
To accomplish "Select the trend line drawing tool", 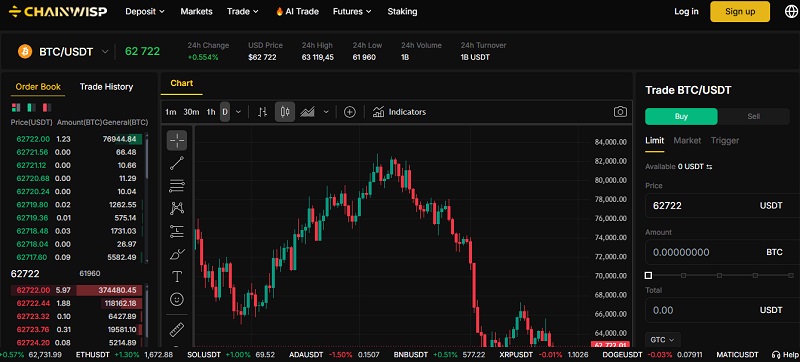I will (177, 163).
